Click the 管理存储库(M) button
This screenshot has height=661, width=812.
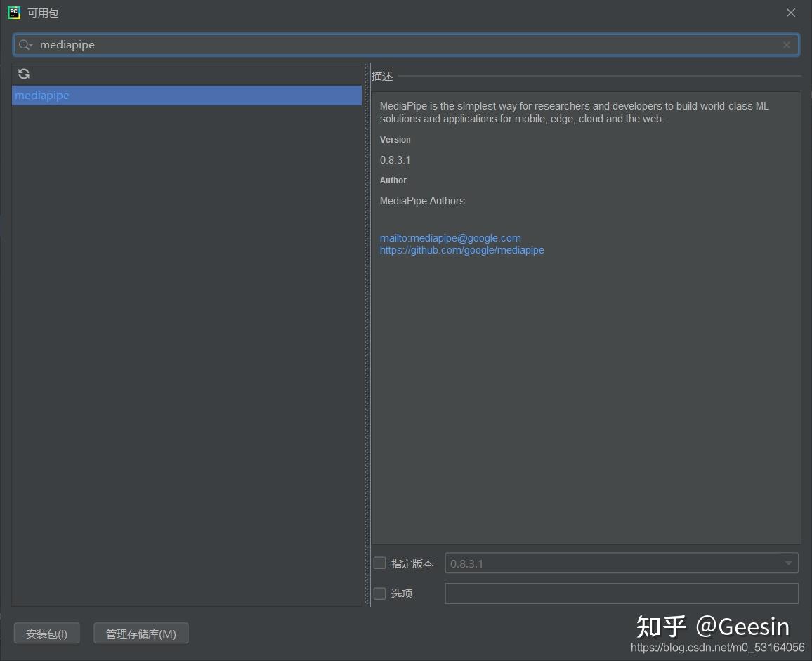140,633
